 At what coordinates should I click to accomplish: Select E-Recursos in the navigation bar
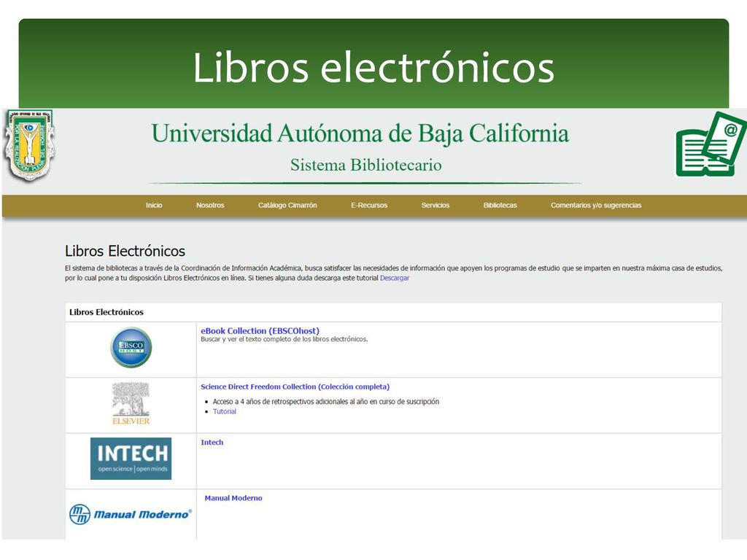click(369, 205)
